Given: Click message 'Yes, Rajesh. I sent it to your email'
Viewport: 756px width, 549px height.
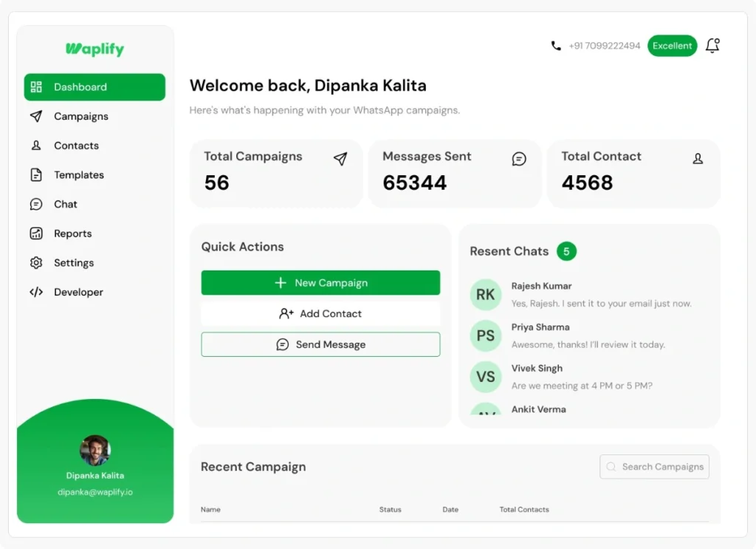Looking at the screenshot, I should pyautogui.click(x=601, y=304).
